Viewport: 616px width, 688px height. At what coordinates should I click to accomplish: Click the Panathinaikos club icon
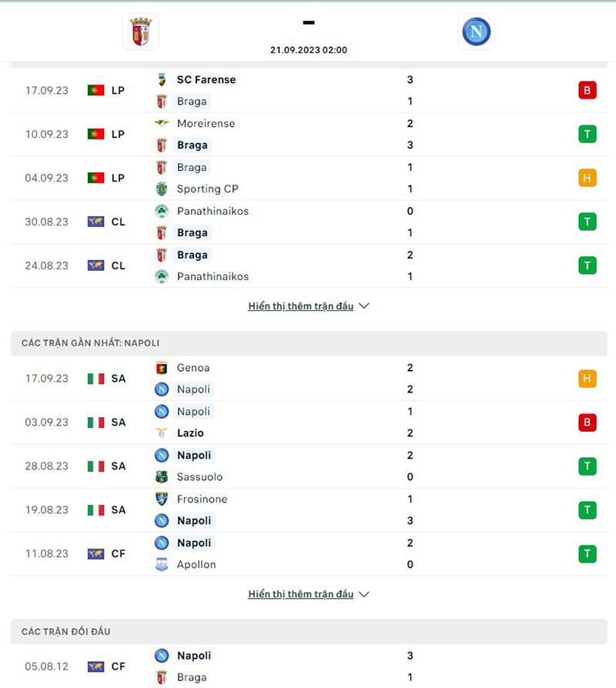[162, 211]
